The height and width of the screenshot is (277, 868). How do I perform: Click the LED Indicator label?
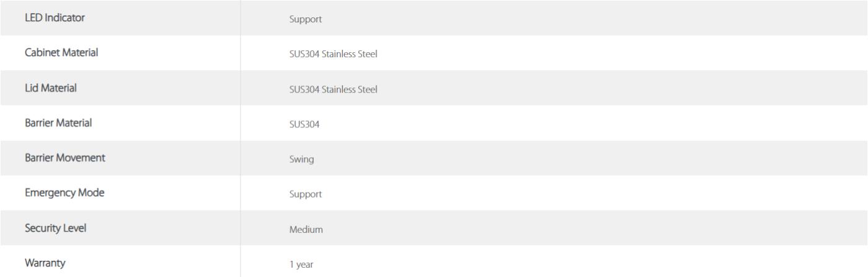(55, 17)
